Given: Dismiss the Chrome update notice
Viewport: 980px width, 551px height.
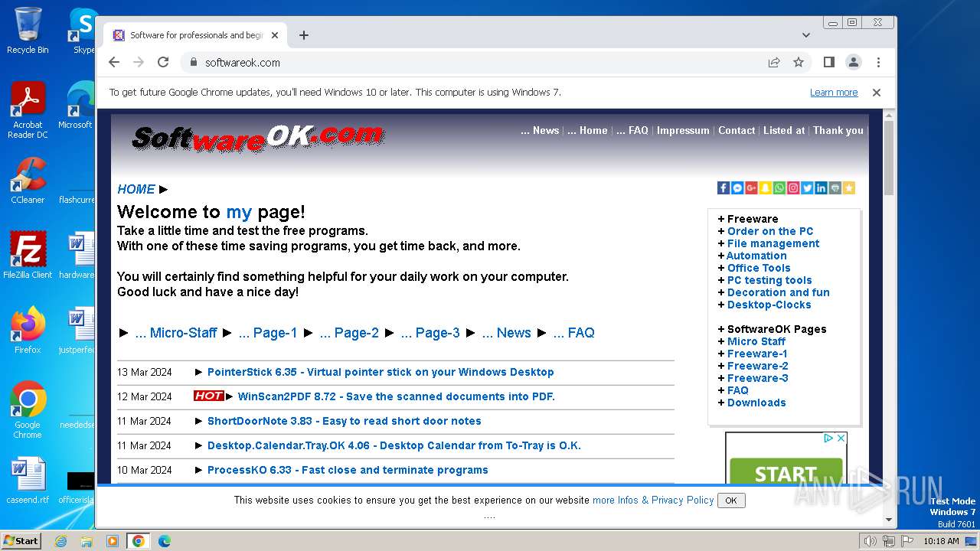Looking at the screenshot, I should point(877,92).
